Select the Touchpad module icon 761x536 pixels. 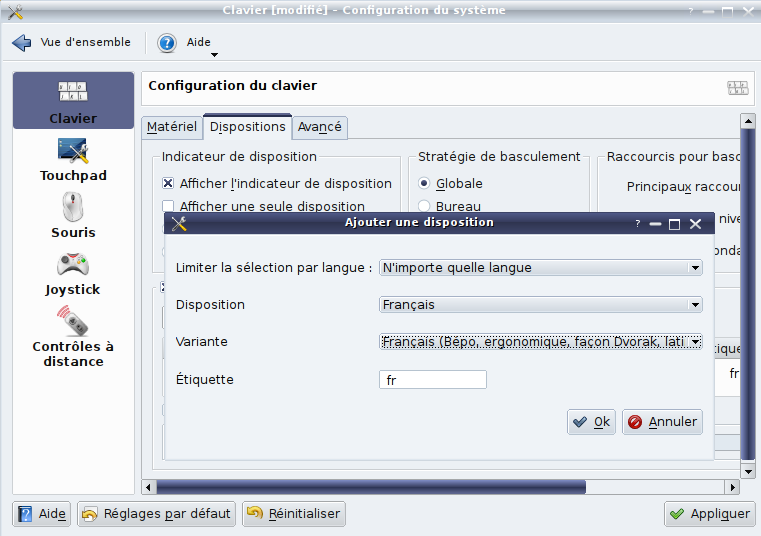pos(73,159)
